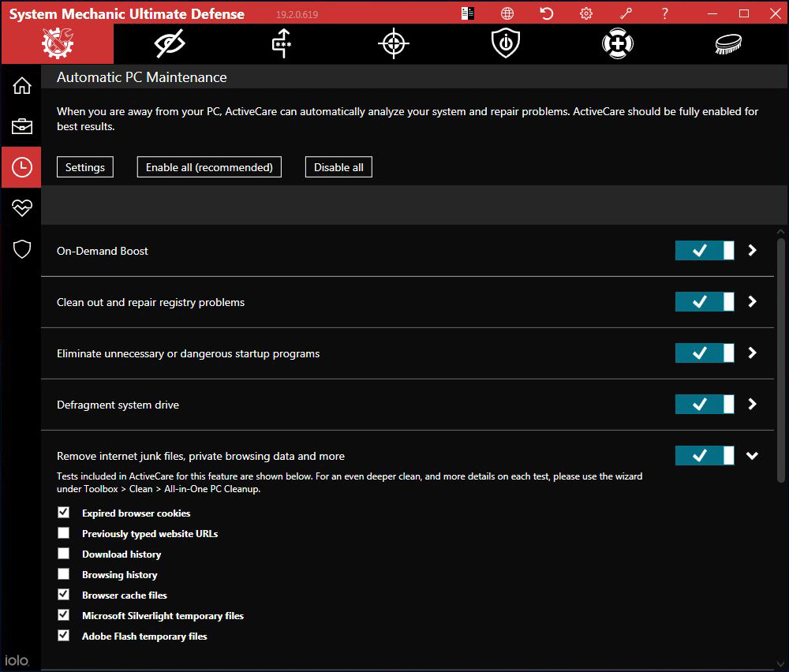Select the ActiveCare clock sidebar icon
Viewport: 789px width, 672px height.
21,167
